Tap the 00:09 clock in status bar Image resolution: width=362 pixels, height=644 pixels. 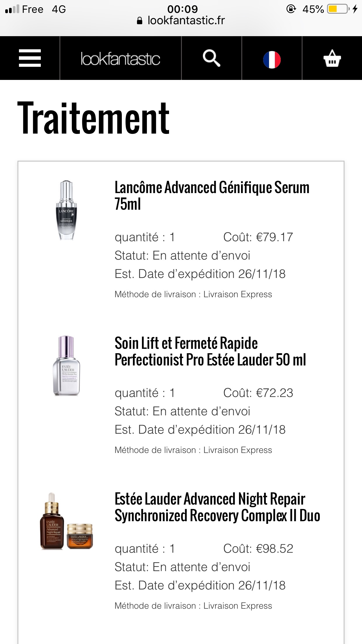(182, 9)
